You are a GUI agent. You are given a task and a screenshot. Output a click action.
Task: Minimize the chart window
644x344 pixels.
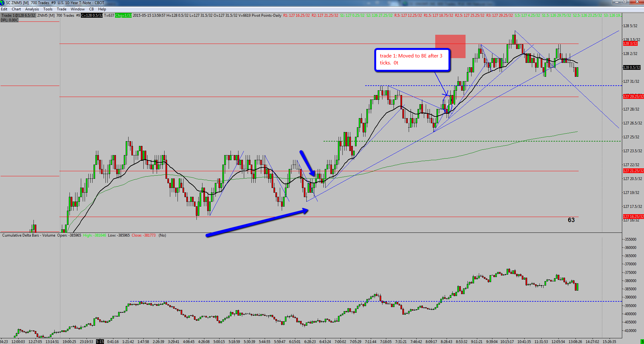pyautogui.click(x=616, y=2)
